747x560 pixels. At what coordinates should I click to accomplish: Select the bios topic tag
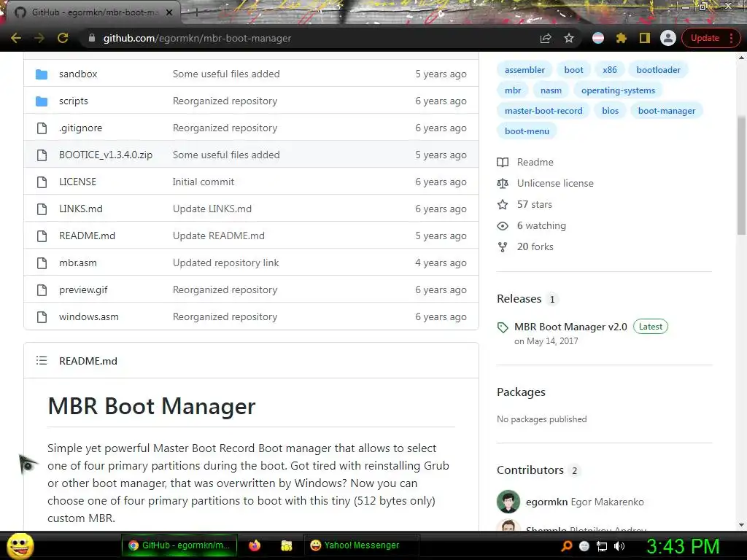point(610,111)
